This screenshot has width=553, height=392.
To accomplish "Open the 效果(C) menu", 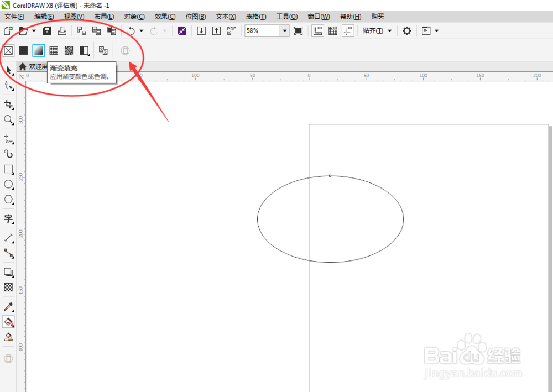I will click(165, 17).
